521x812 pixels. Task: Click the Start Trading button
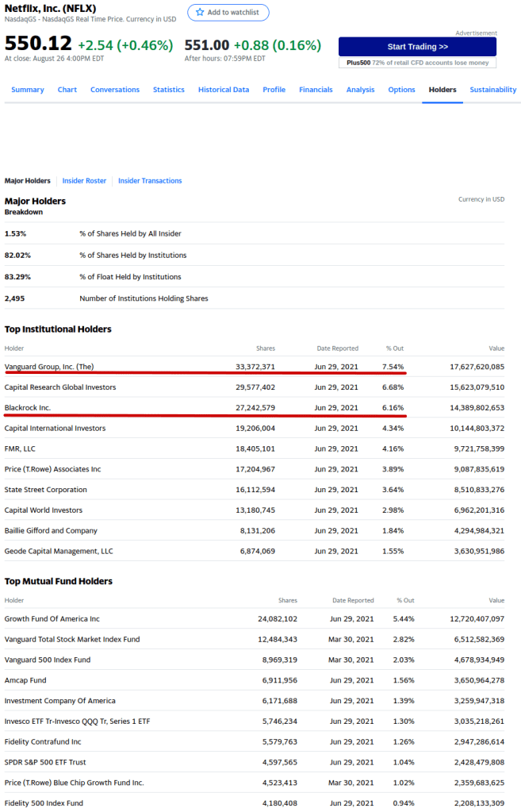pos(417,47)
